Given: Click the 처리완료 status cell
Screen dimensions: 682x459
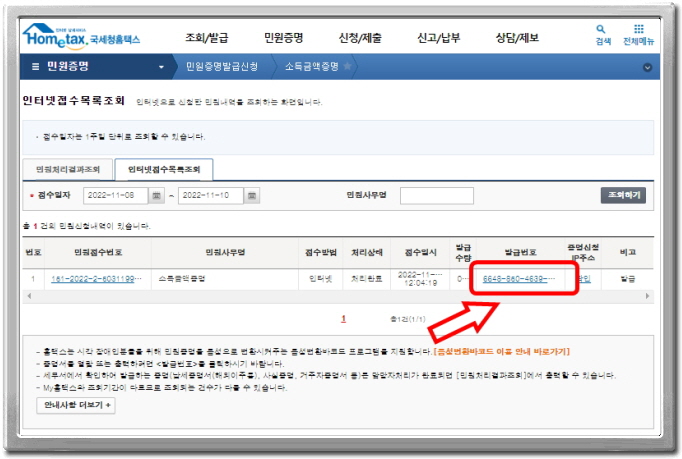Looking at the screenshot, I should 367,279.
